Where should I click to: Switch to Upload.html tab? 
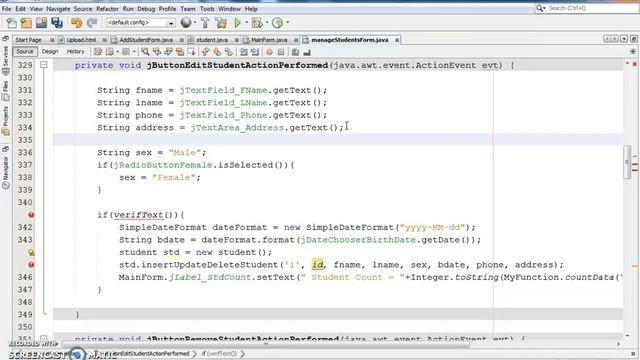[x=81, y=40]
